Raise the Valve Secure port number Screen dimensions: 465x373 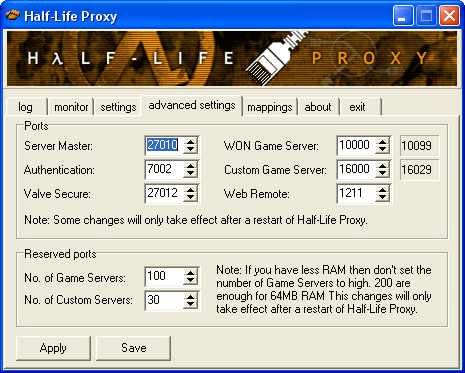tap(190, 190)
